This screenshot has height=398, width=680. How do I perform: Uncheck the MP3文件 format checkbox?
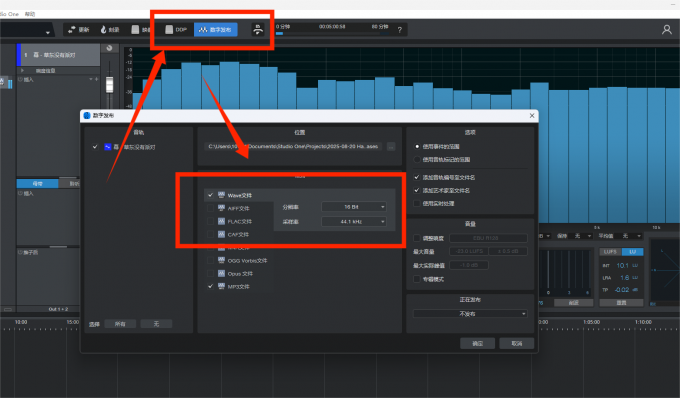[210, 286]
